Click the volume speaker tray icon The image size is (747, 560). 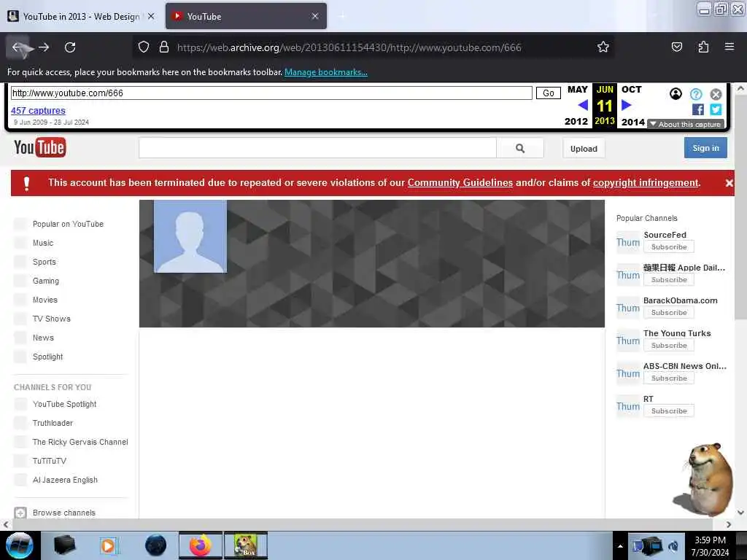(673, 546)
